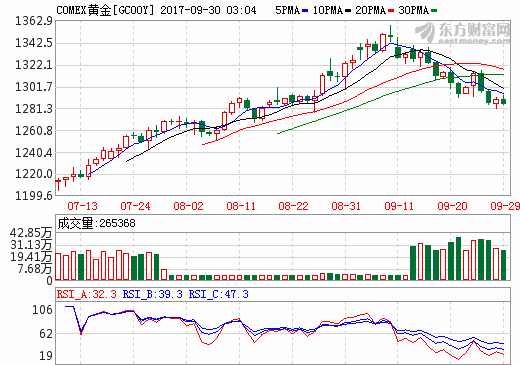Click the last candlestick on the chart
Image resolution: width=520 pixels, height=365 pixels.
tap(503, 100)
